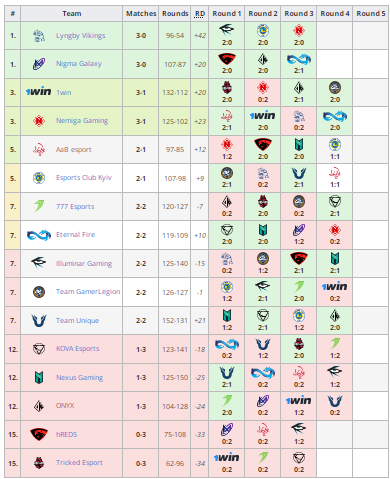This screenshot has width=390, height=479.
Task: Click the KOVA Esports logo in team column
Action: [x=39, y=349]
